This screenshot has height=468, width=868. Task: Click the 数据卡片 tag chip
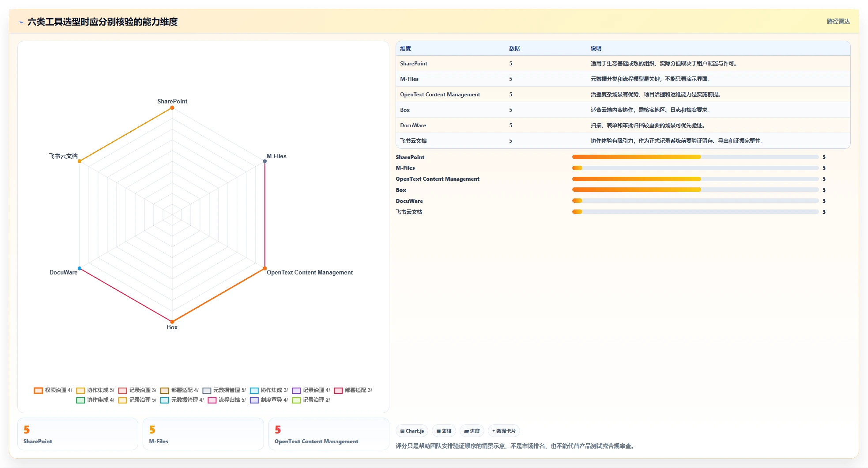tap(504, 431)
